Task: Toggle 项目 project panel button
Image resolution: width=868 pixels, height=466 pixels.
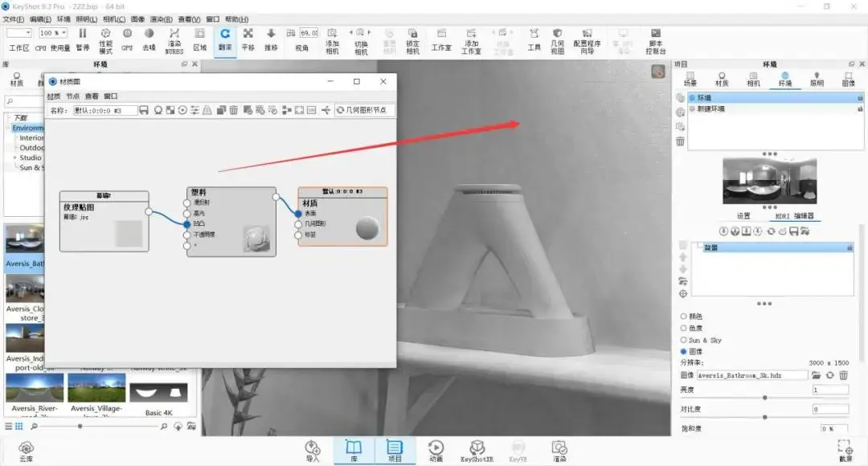Action: pyautogui.click(x=395, y=451)
